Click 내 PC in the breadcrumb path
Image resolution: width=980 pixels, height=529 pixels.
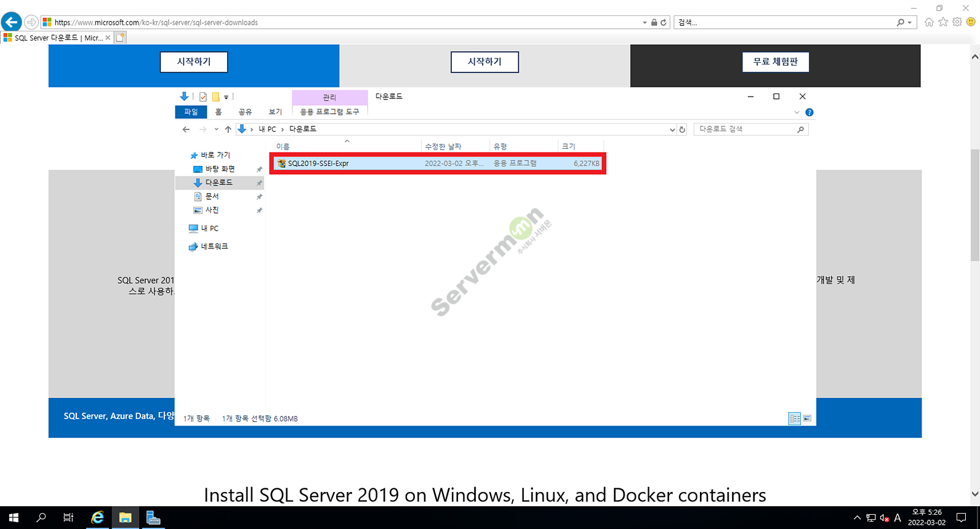[267, 129]
